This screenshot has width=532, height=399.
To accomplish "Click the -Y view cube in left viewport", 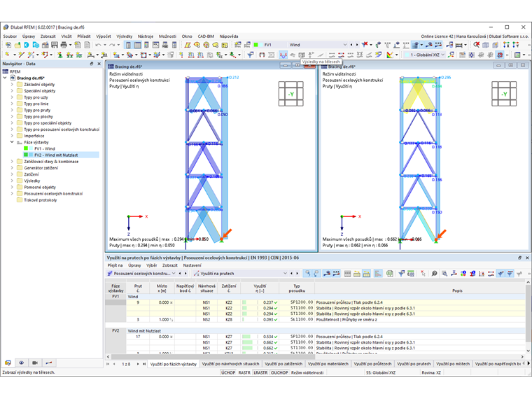I will click(290, 94).
